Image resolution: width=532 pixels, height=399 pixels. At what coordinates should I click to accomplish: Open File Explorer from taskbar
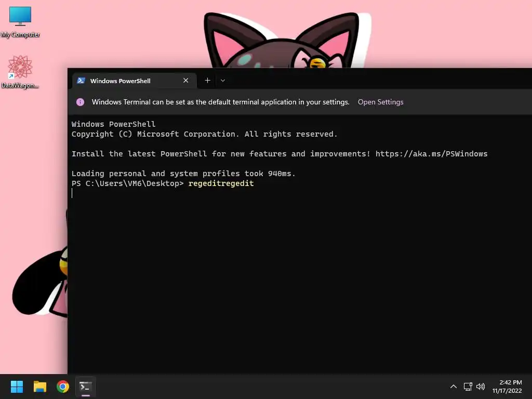tap(39, 387)
